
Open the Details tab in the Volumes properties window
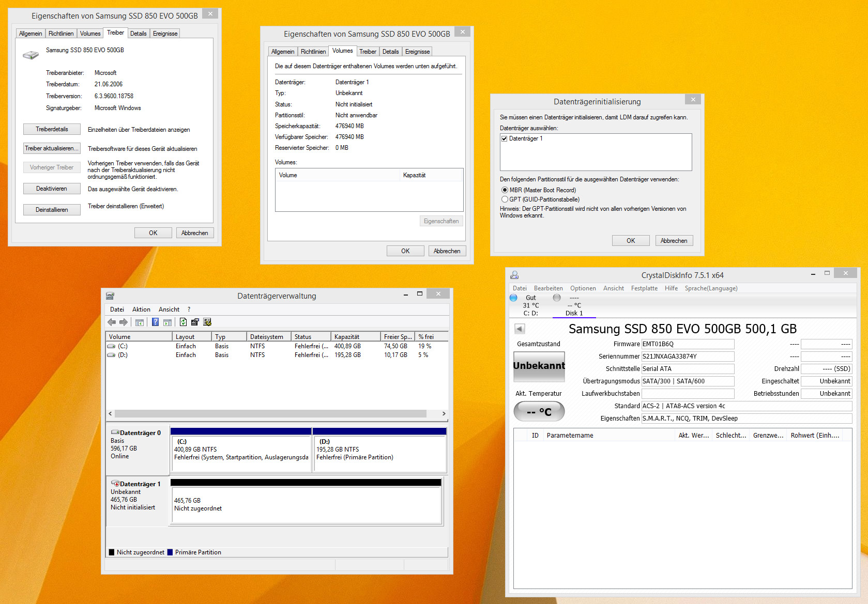390,52
